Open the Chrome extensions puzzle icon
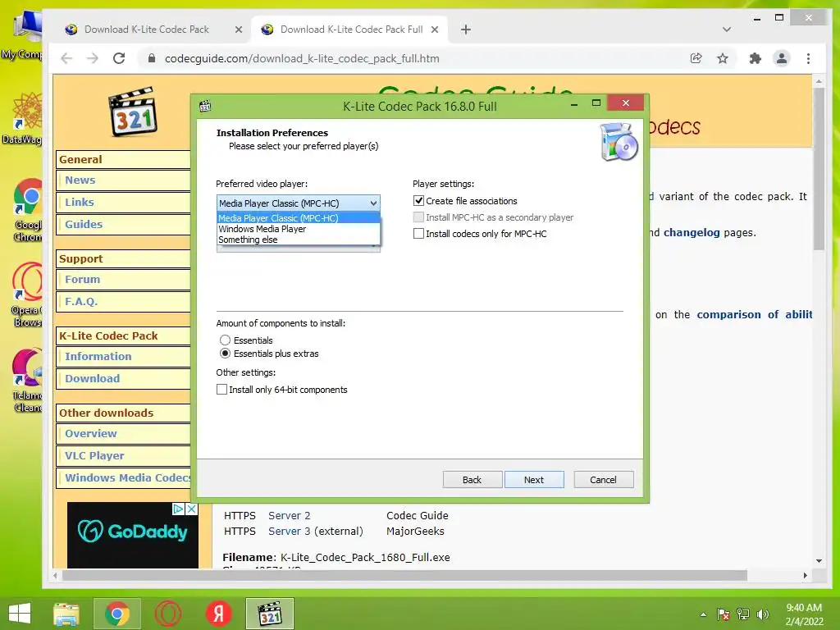Viewport: 840px width, 630px height. [756, 58]
